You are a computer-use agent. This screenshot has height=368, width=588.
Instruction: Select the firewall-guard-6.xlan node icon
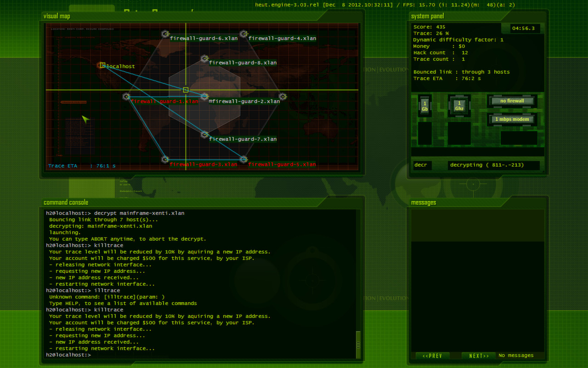164,33
